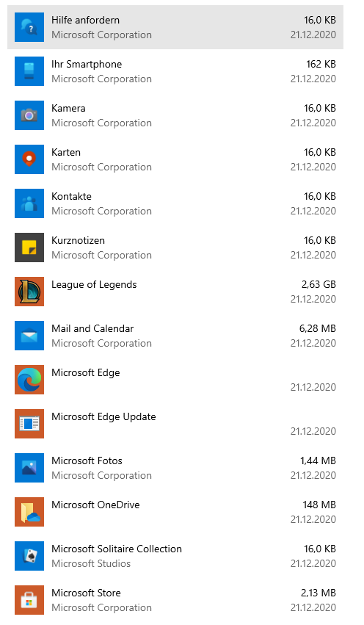Click the Kamera camera icon
The width and height of the screenshot is (364, 625).
29,115
